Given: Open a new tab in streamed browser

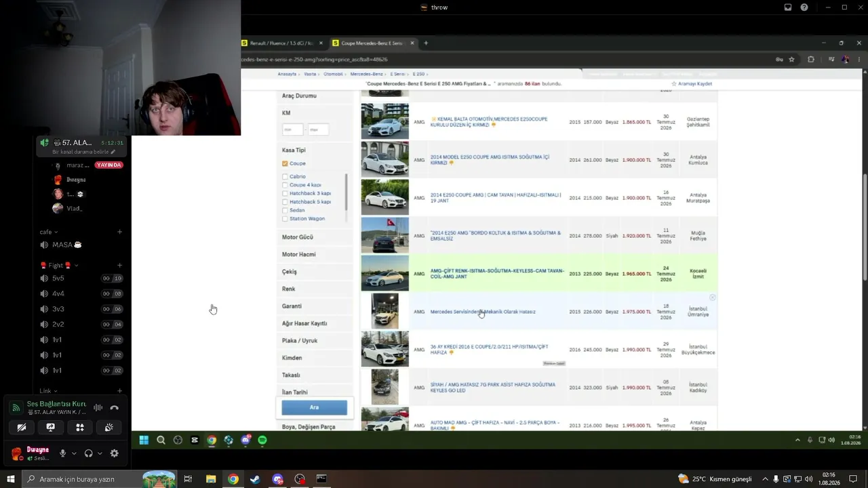Looking at the screenshot, I should click(426, 43).
